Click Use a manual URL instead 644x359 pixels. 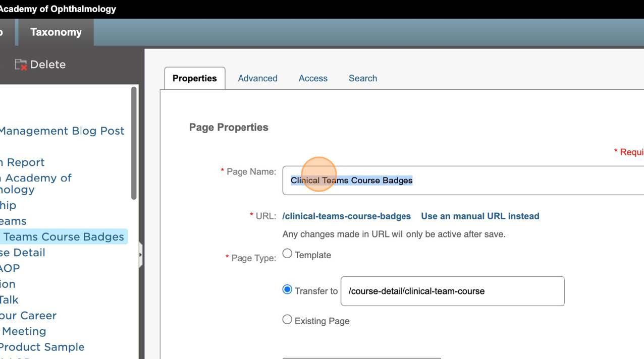pyautogui.click(x=480, y=216)
